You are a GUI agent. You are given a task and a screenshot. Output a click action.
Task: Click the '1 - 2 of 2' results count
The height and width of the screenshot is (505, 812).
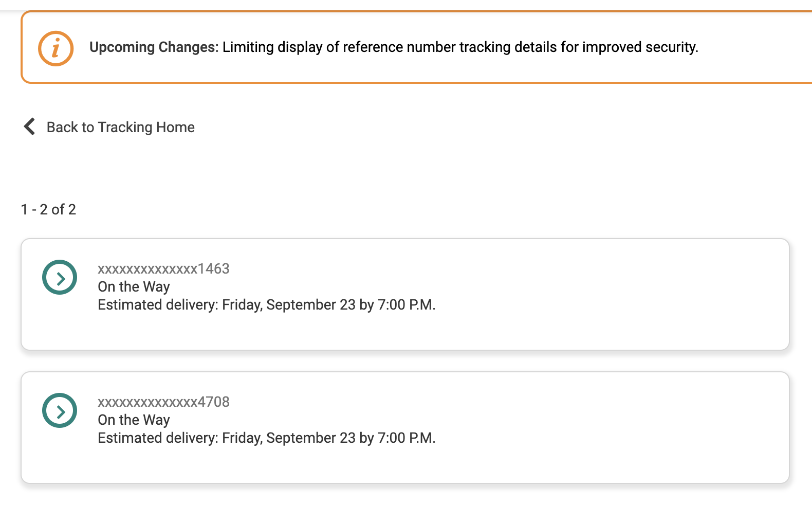pos(48,209)
